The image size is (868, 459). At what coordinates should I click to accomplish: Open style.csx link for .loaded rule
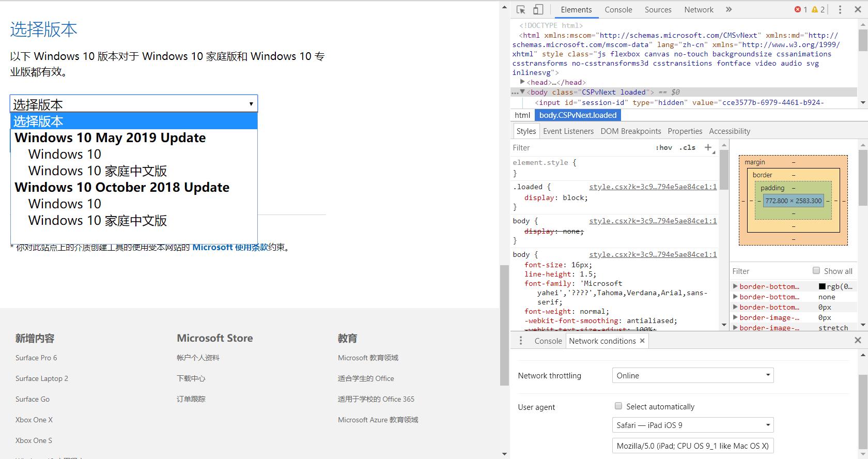(653, 187)
